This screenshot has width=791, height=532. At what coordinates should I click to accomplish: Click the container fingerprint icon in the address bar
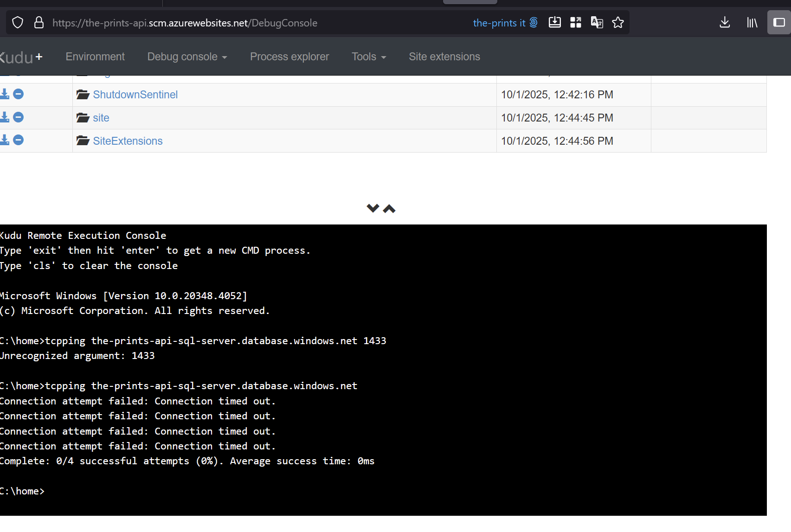pyautogui.click(x=534, y=22)
